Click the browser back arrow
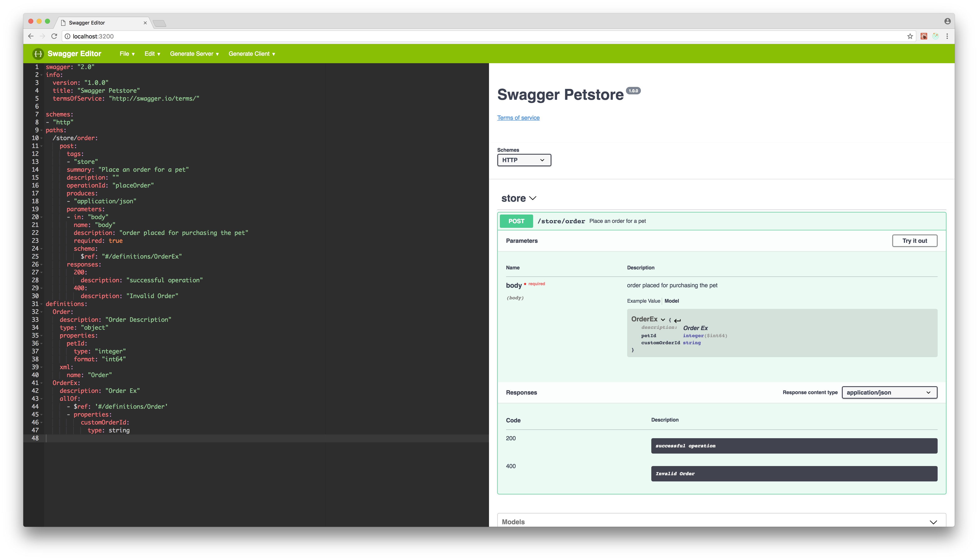This screenshot has height=560, width=978. coord(31,36)
